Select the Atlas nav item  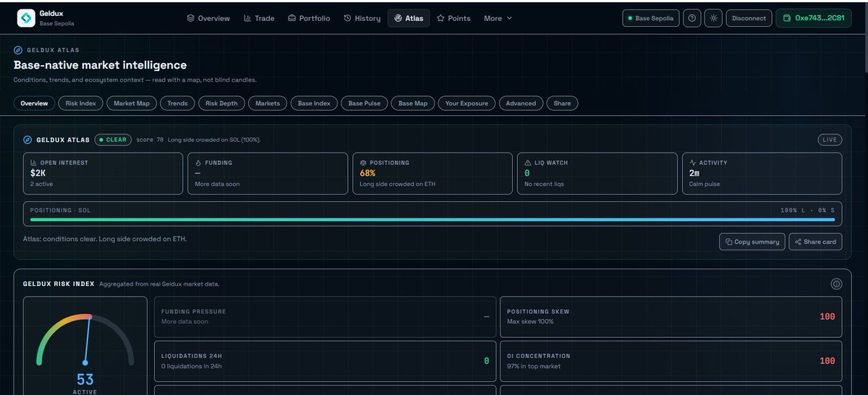tap(409, 18)
